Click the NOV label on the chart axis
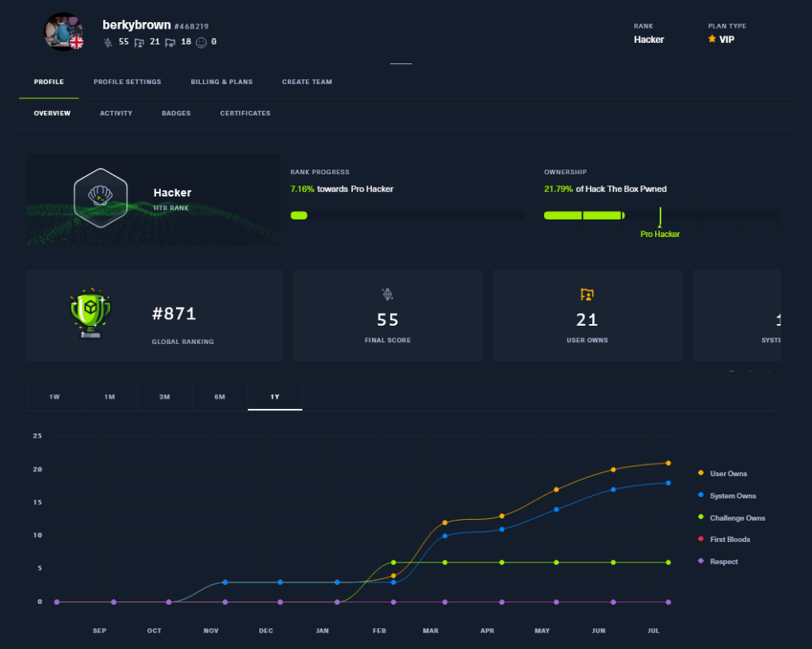 (x=211, y=631)
